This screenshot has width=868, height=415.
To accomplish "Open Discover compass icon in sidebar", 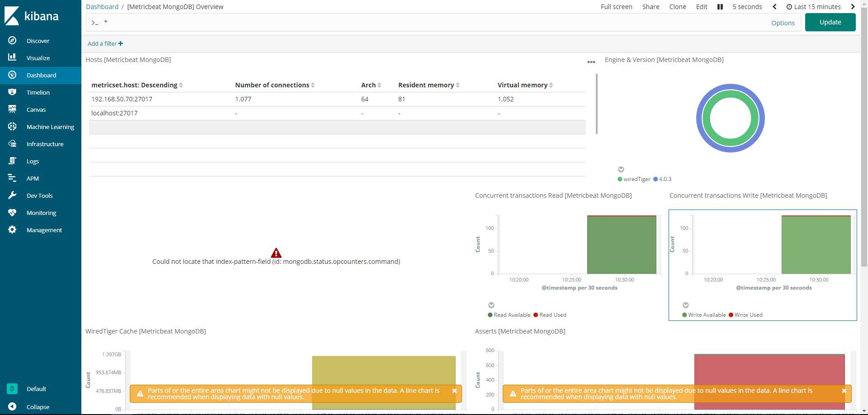I will click(12, 41).
